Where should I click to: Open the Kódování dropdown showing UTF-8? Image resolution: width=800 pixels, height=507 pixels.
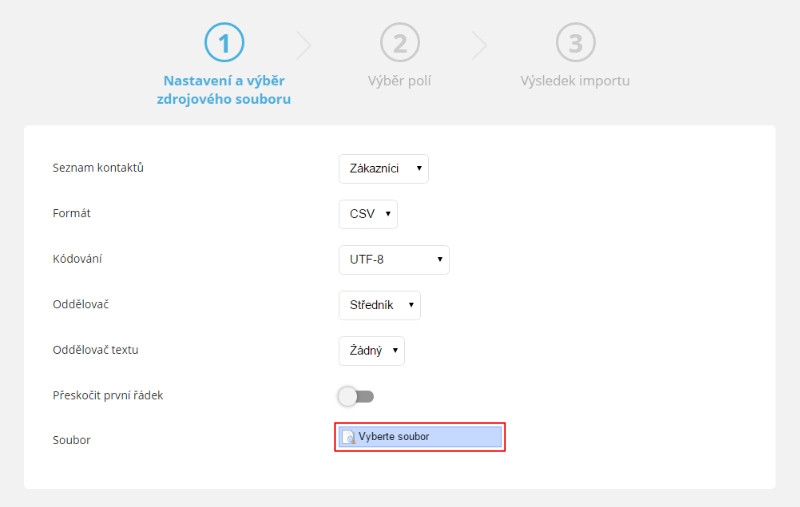[394, 260]
